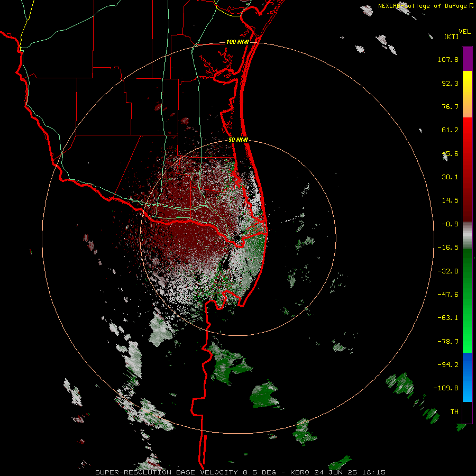The width and height of the screenshot is (476, 476).
Task: Click the '100 NMI' range ring label
Action: point(237,42)
